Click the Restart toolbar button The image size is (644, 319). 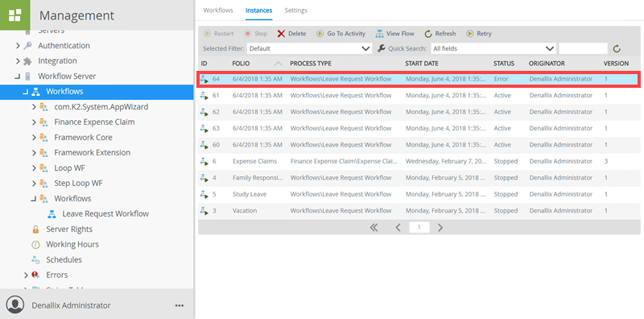tap(218, 34)
